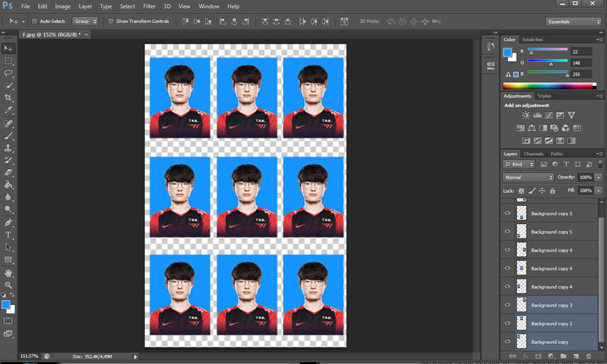Screen dimensions: 607x364
Task: Switch to Paths tab
Action: (556, 153)
